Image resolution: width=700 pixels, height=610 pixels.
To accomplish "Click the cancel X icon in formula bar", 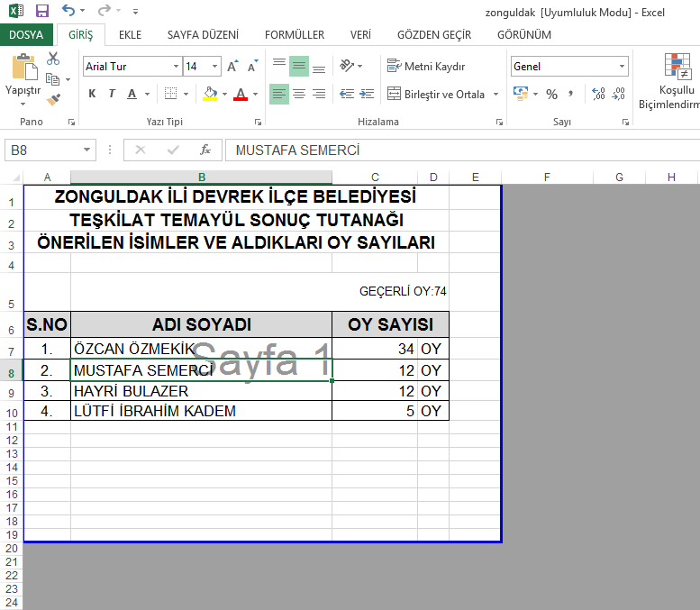I will point(141,150).
